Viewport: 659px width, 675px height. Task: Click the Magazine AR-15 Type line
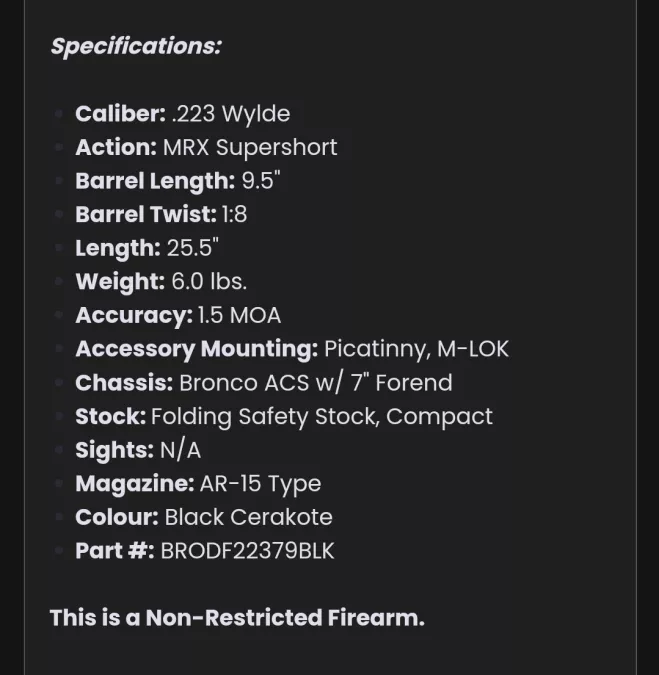(x=198, y=484)
